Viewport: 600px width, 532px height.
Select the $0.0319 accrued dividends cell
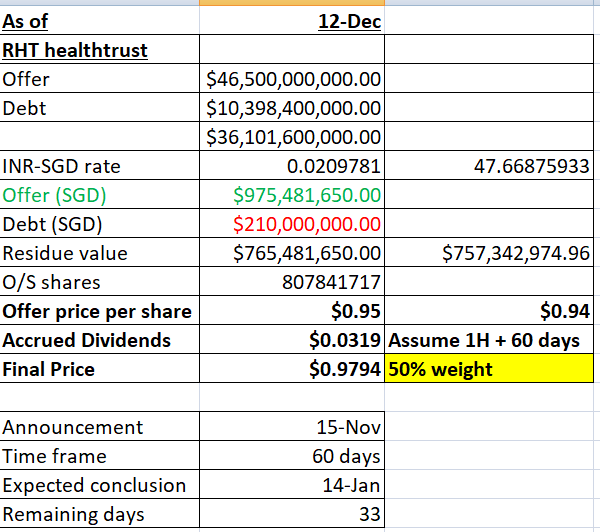(292, 340)
